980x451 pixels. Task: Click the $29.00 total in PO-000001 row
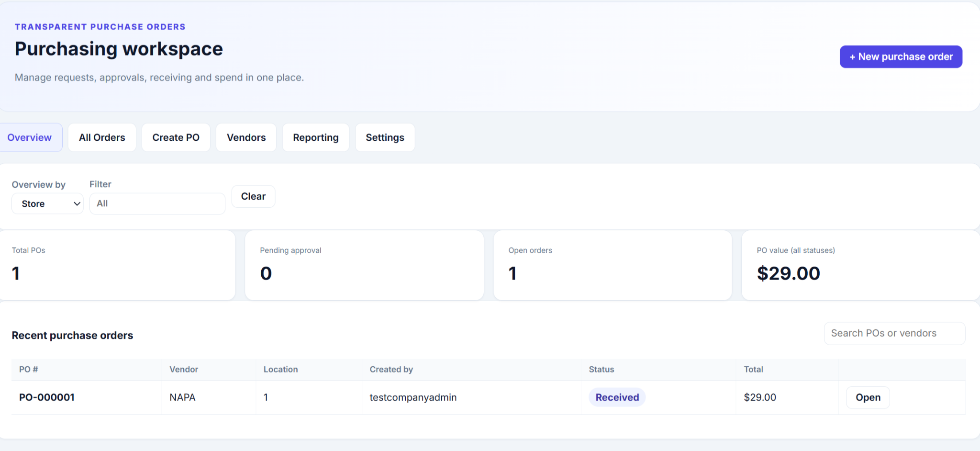[x=760, y=397]
